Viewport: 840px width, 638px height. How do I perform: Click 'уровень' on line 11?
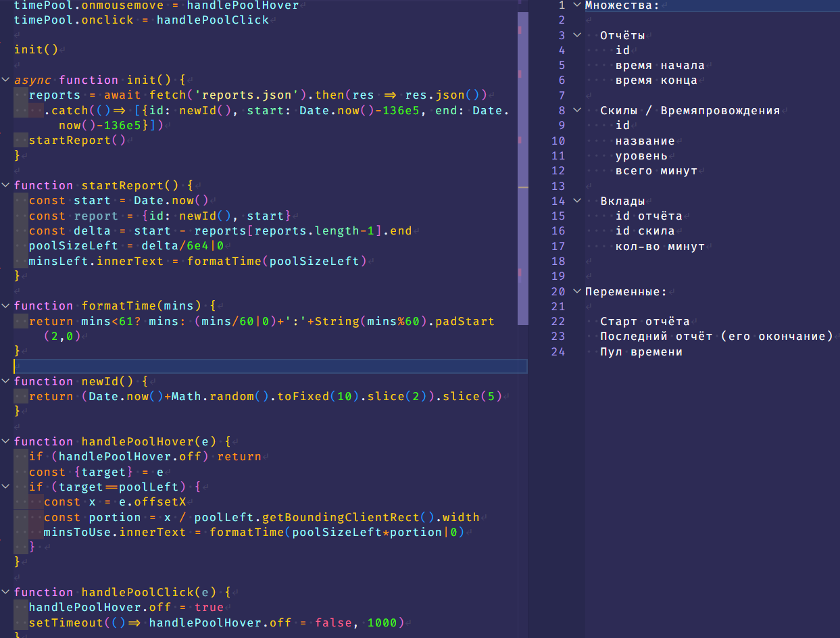[x=641, y=155]
